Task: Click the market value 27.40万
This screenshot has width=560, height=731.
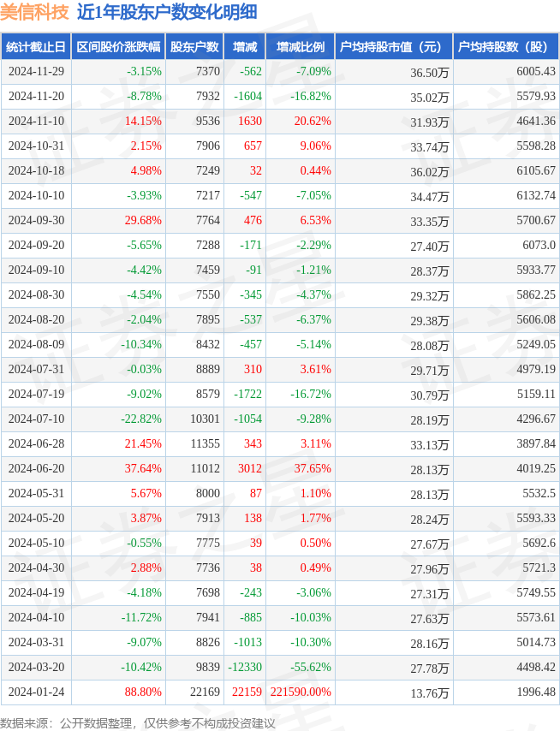Action: coord(430,247)
